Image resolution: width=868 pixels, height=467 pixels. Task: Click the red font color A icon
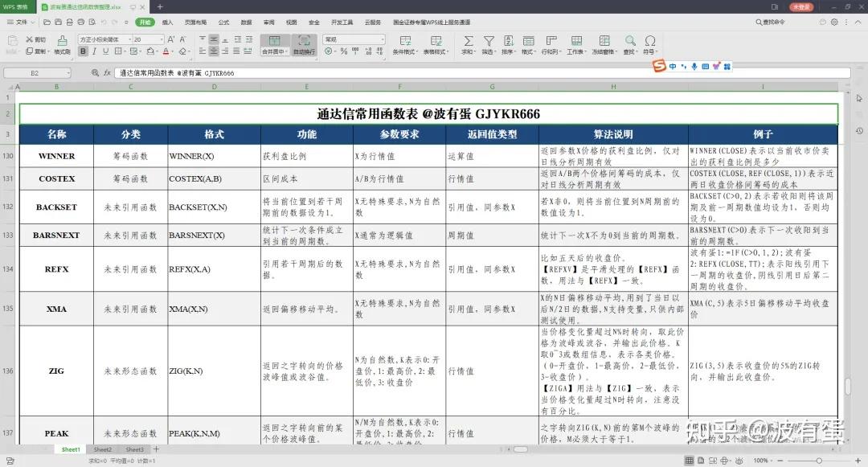tap(166, 51)
